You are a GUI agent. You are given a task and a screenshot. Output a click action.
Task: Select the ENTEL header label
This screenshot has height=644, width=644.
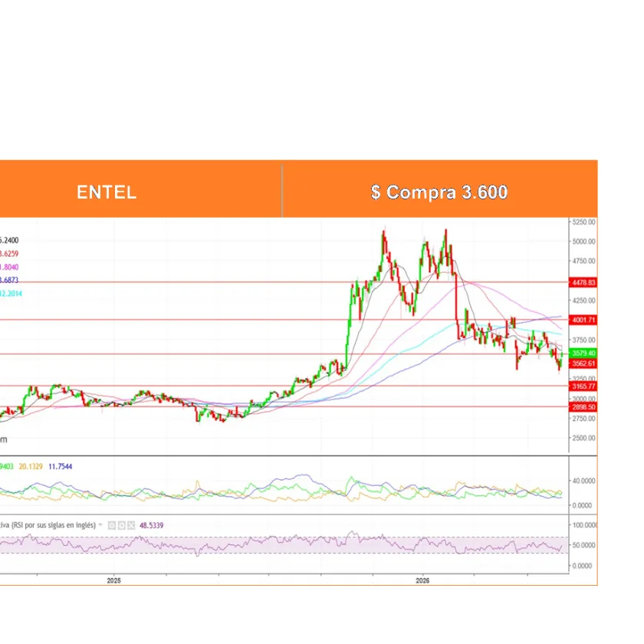click(x=107, y=192)
